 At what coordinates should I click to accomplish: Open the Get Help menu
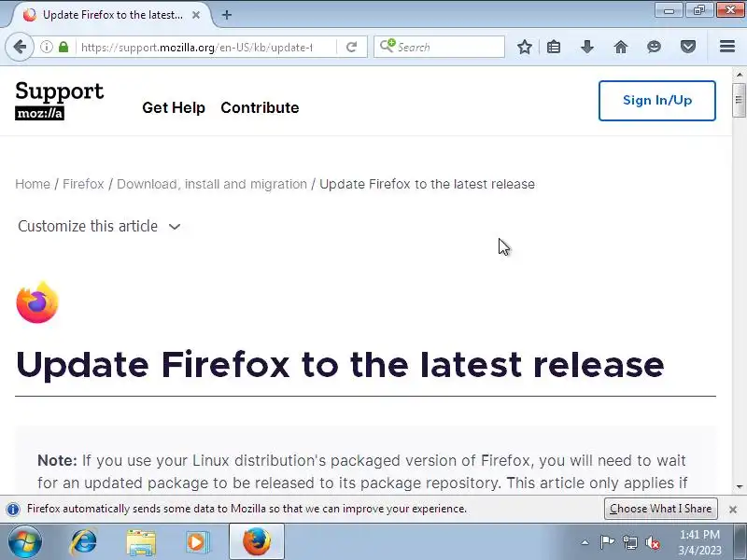click(x=174, y=107)
